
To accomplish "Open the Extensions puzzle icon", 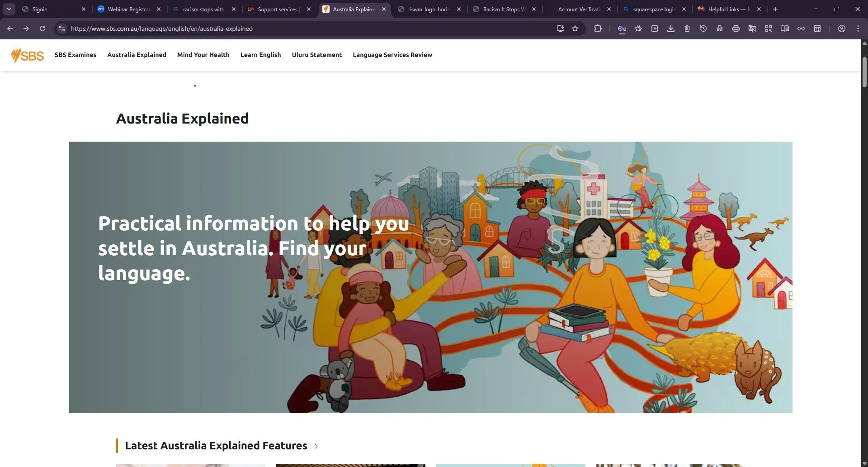I will 598,29.
